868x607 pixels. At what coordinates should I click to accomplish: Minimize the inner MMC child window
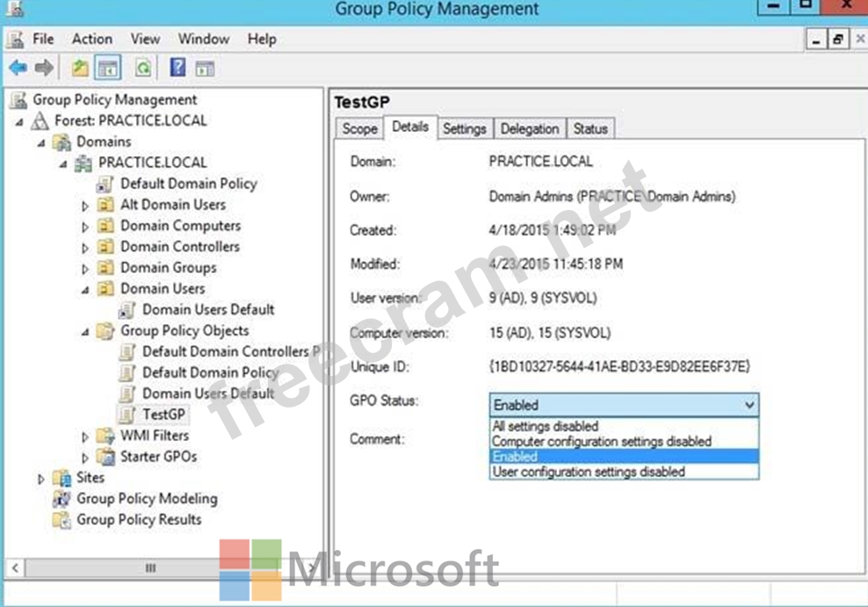coord(815,40)
